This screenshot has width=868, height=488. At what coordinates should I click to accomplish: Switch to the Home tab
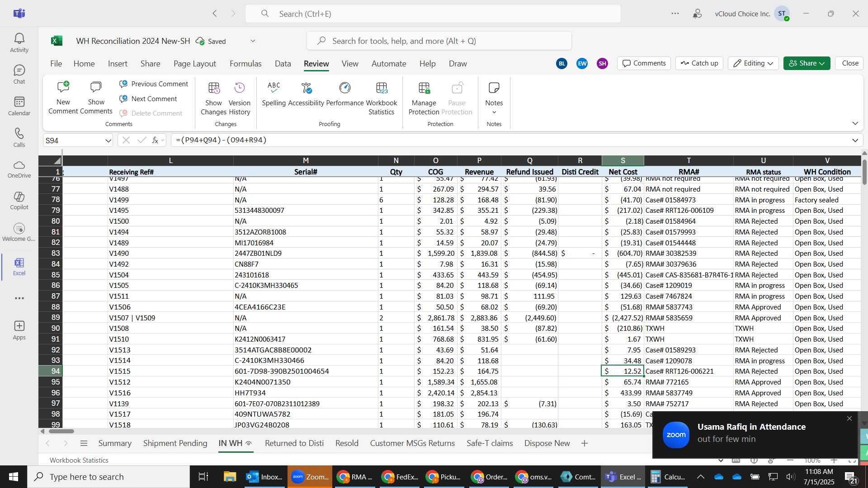[84, 64]
